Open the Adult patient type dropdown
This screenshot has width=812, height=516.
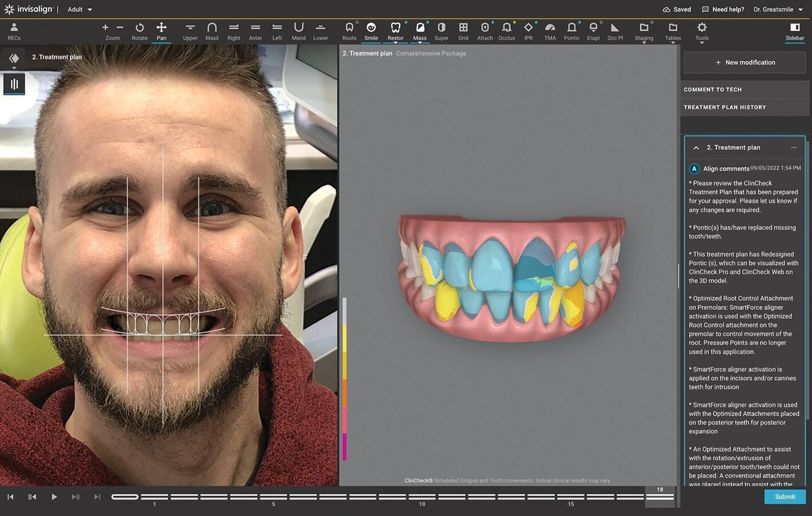click(79, 9)
